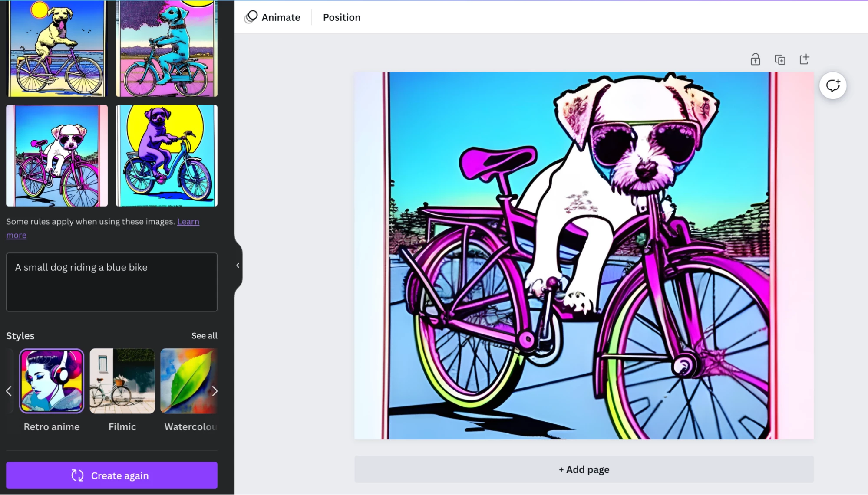Click the add comment bubble icon
Image resolution: width=868 pixels, height=495 pixels.
[832, 85]
